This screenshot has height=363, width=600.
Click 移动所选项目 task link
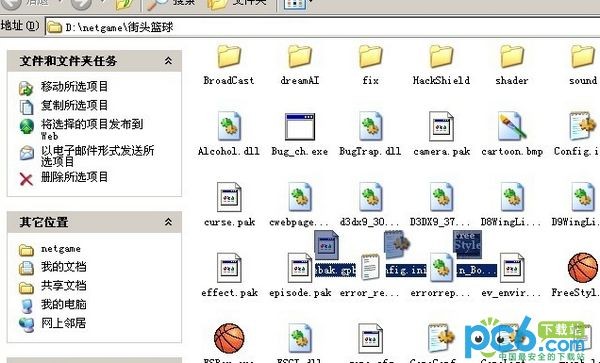click(74, 86)
